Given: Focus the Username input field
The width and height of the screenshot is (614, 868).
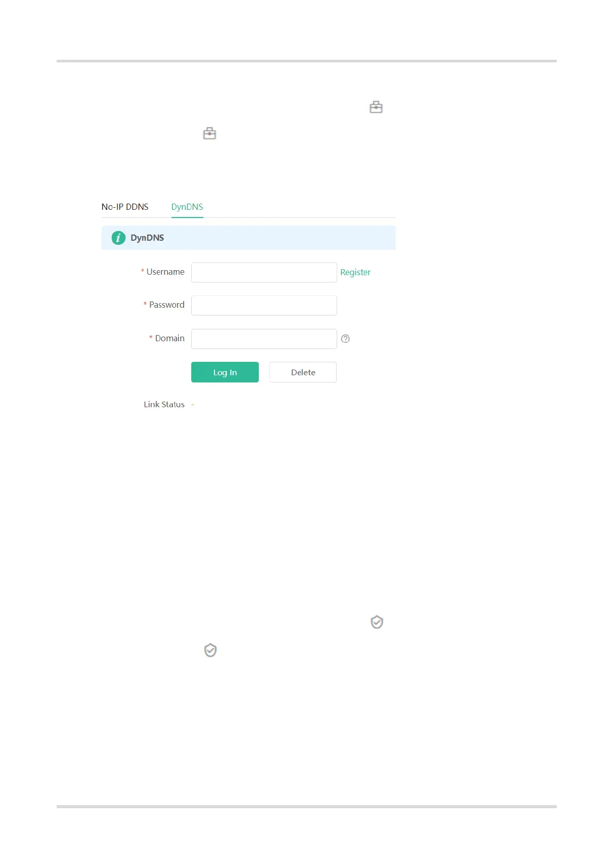Looking at the screenshot, I should [x=264, y=272].
